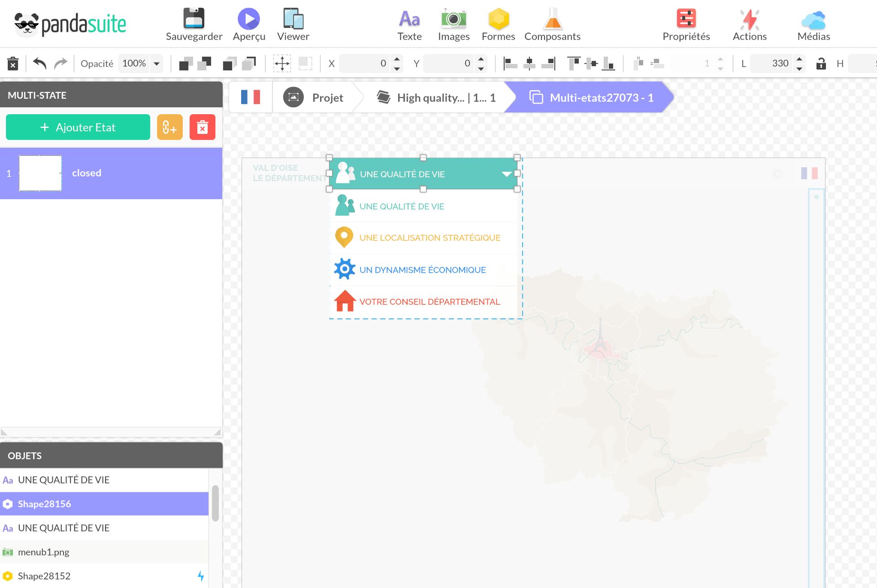Viewport: 877px width, 588px height.
Task: Click the Sauvegarder save icon
Action: tap(194, 19)
